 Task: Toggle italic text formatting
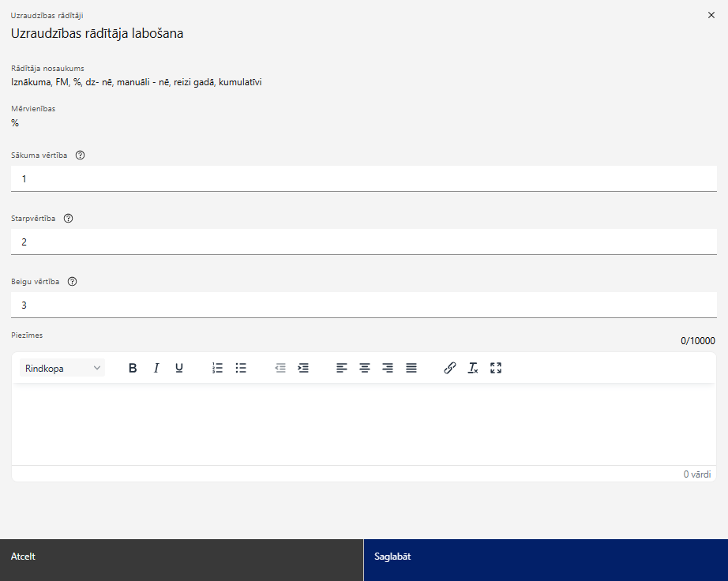click(156, 368)
